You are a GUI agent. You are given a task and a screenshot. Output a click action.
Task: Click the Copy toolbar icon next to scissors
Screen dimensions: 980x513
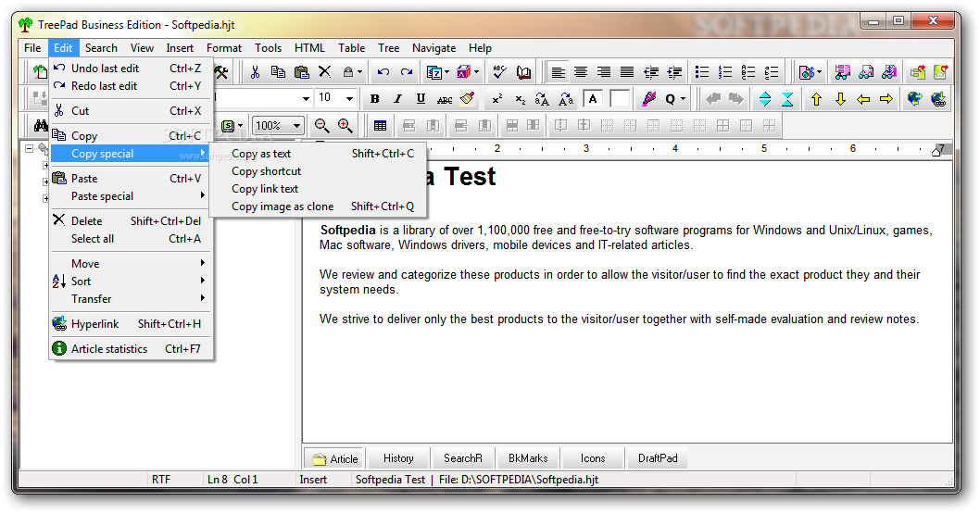click(x=278, y=72)
